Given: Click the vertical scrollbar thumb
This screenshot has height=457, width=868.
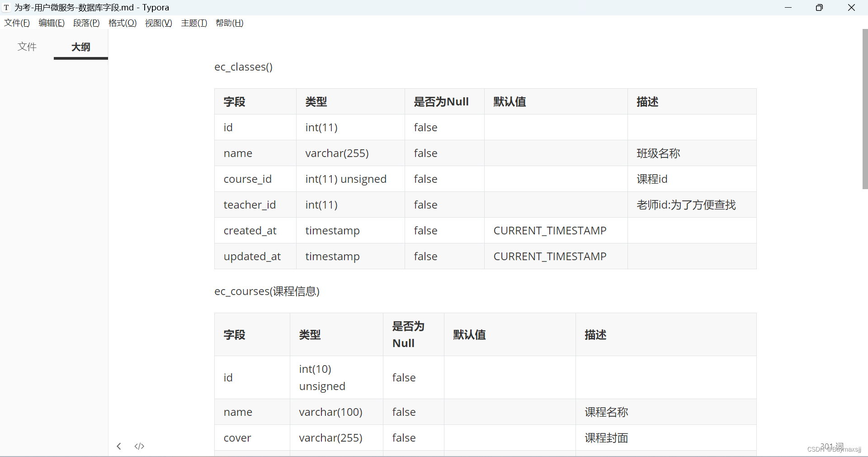Looking at the screenshot, I should pyautogui.click(x=865, y=109).
